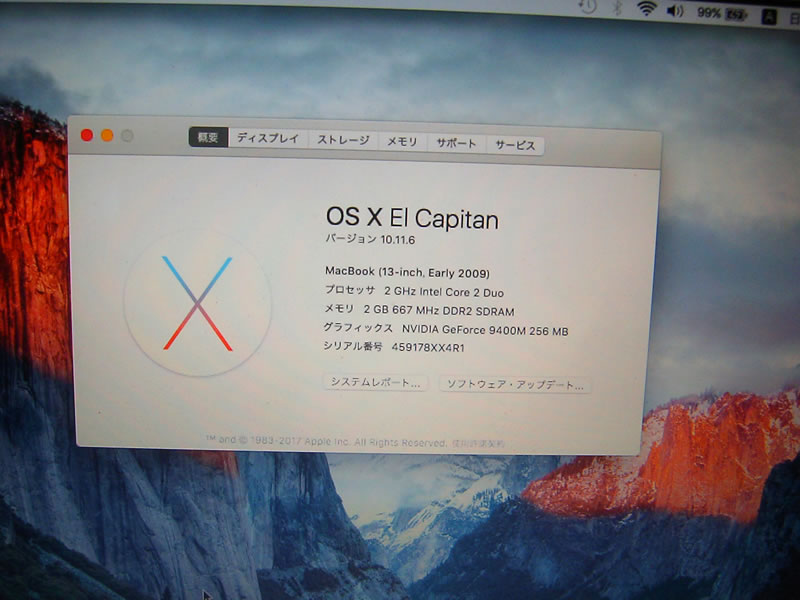Minimize the About This Mac window
Screen dimensions: 800x600
pos(107,136)
